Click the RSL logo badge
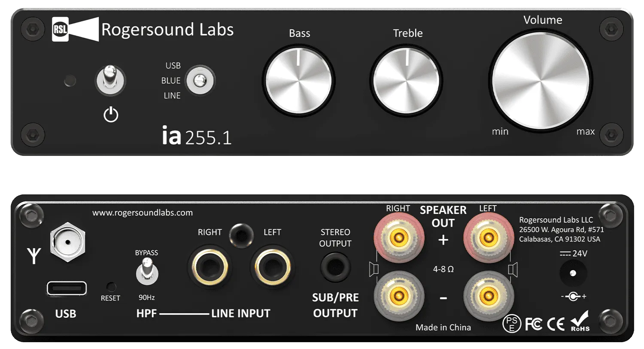Viewport: 644px width, 349px height. click(60, 30)
